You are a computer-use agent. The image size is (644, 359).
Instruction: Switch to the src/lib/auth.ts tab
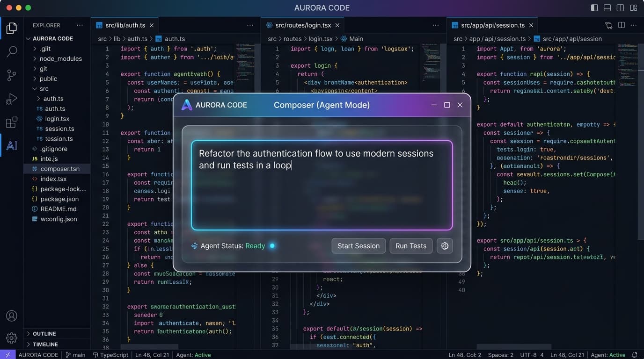click(125, 25)
